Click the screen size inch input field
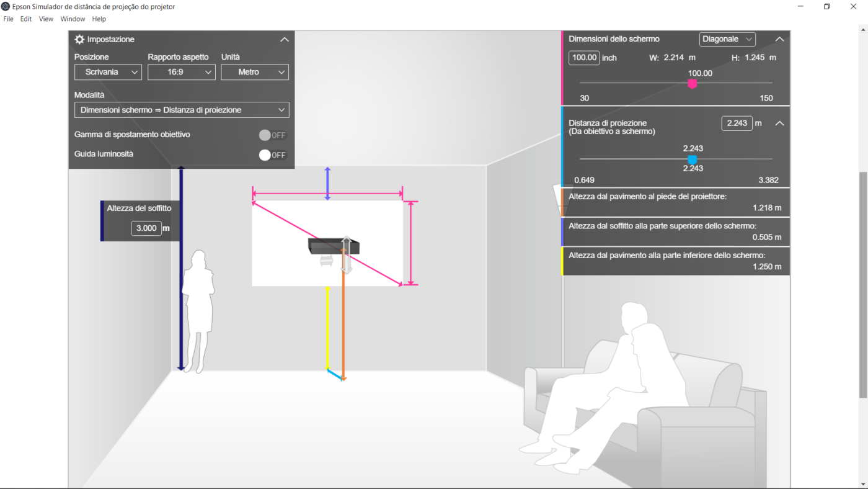 (584, 58)
